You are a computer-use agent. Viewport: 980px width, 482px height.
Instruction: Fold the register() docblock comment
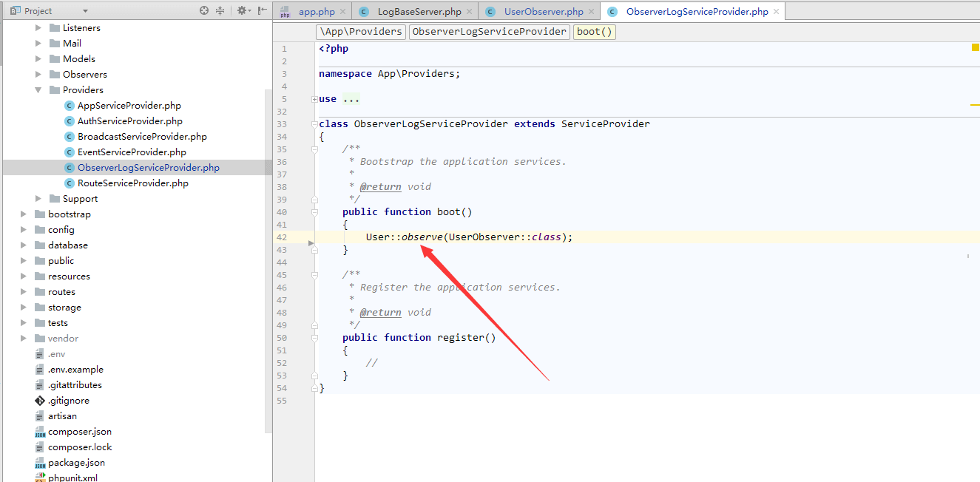314,275
